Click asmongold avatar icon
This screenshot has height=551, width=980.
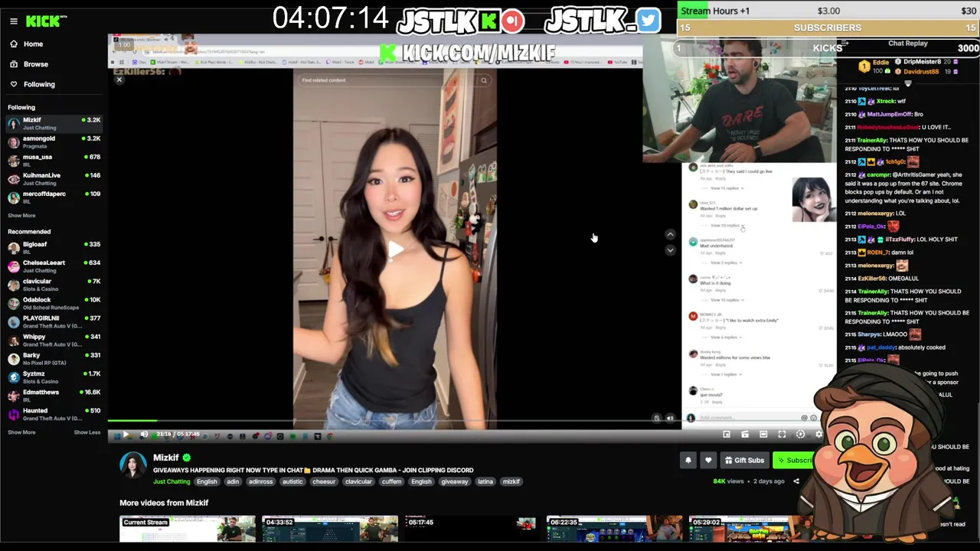click(x=14, y=142)
